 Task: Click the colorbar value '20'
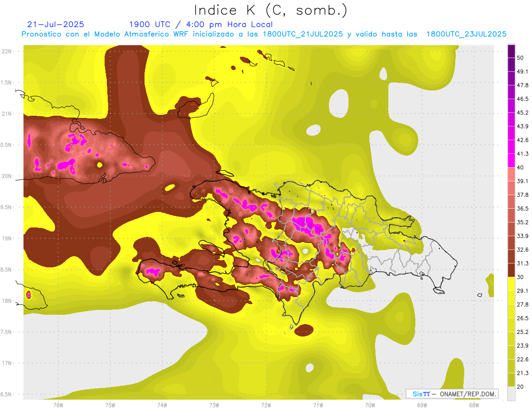click(x=521, y=387)
